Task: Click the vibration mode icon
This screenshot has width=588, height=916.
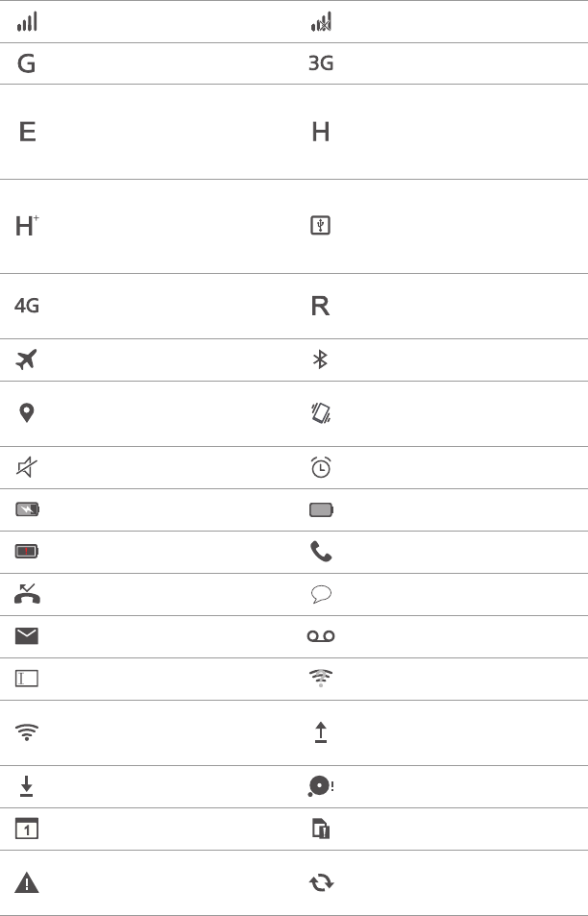Action: (321, 412)
